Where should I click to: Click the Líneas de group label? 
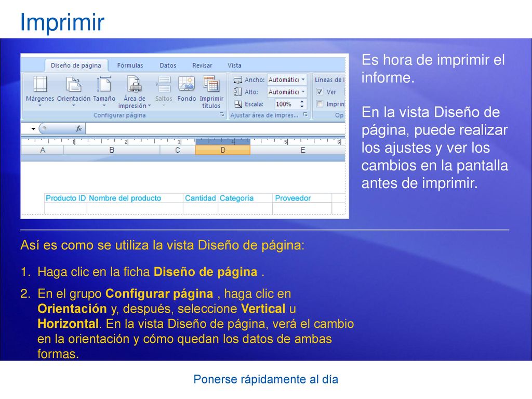click(329, 79)
